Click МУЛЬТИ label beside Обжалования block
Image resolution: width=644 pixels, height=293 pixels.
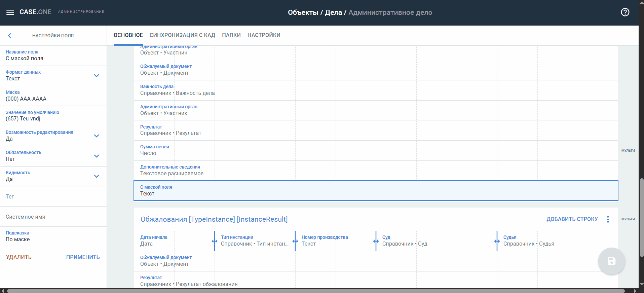pyautogui.click(x=628, y=219)
